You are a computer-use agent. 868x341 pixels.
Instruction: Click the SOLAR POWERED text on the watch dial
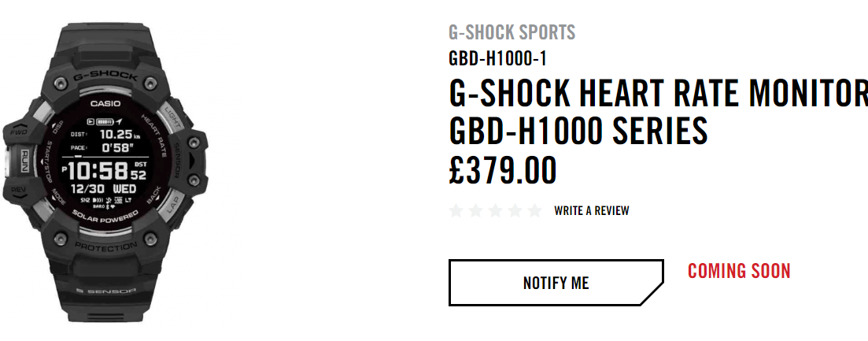[x=105, y=214]
